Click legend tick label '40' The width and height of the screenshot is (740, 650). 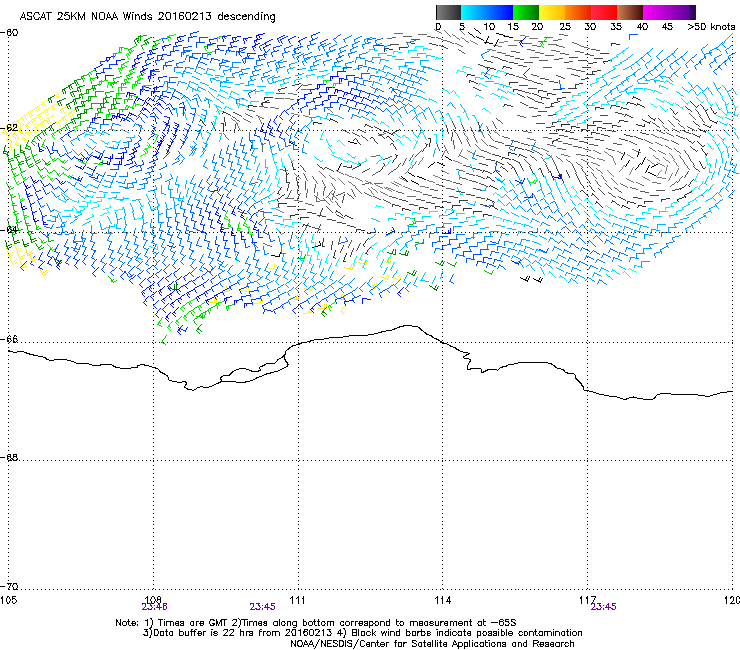click(x=642, y=27)
